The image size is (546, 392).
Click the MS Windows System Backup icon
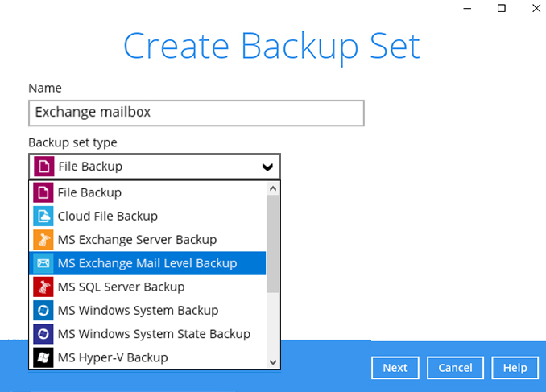(x=43, y=310)
